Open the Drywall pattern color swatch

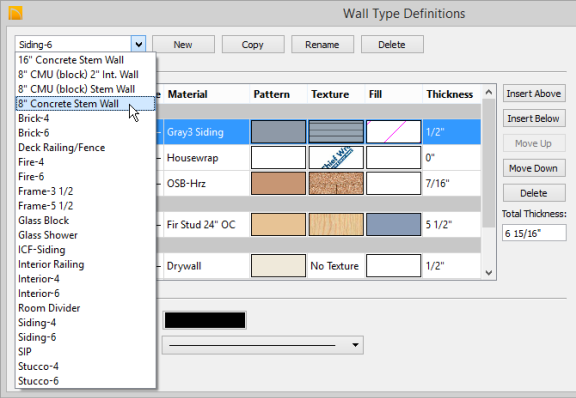point(278,266)
